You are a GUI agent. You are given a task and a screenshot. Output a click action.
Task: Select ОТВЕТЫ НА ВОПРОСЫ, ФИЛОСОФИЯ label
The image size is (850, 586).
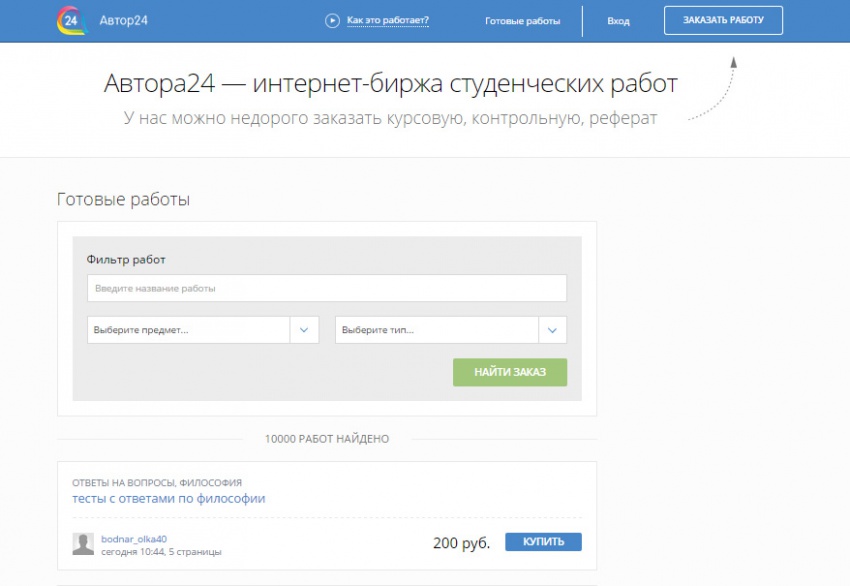coord(157,482)
